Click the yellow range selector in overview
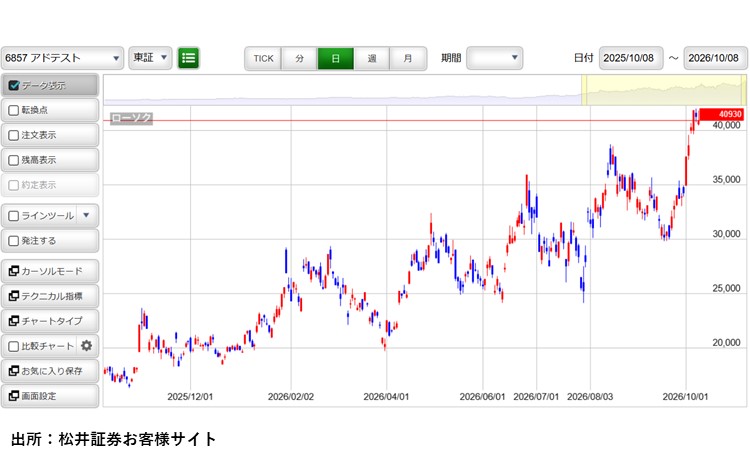750x454 pixels. point(663,90)
